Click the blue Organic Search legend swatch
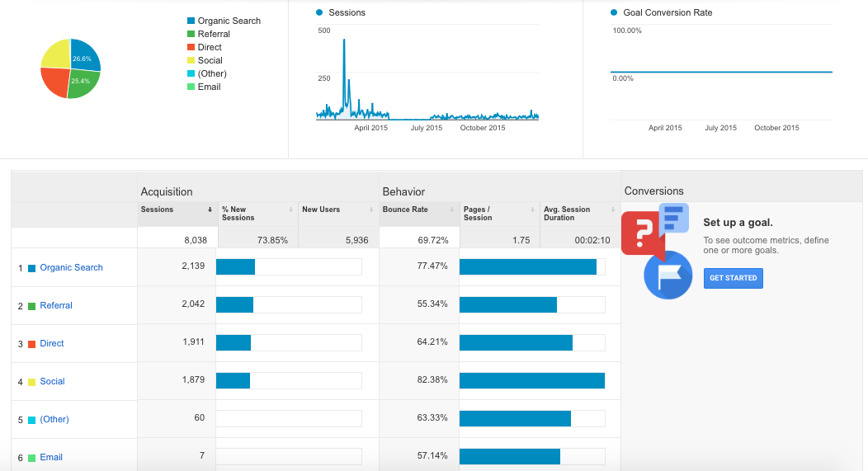This screenshot has width=868, height=471. pyautogui.click(x=191, y=21)
